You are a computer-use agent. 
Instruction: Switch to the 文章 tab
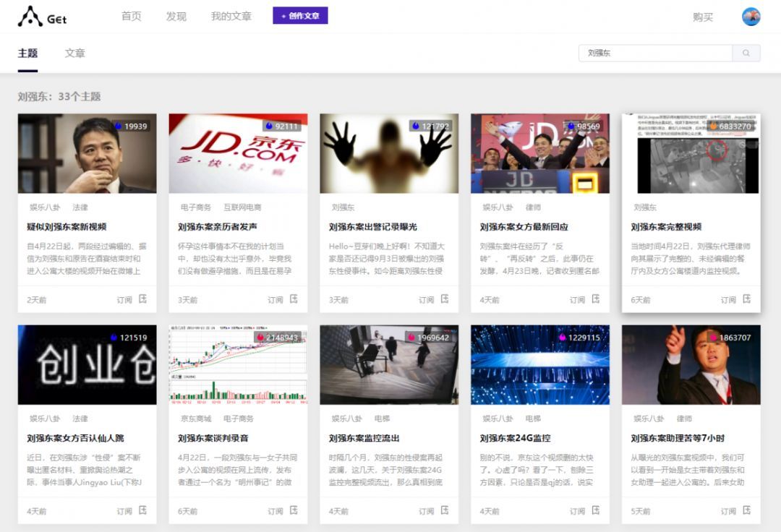[x=74, y=53]
